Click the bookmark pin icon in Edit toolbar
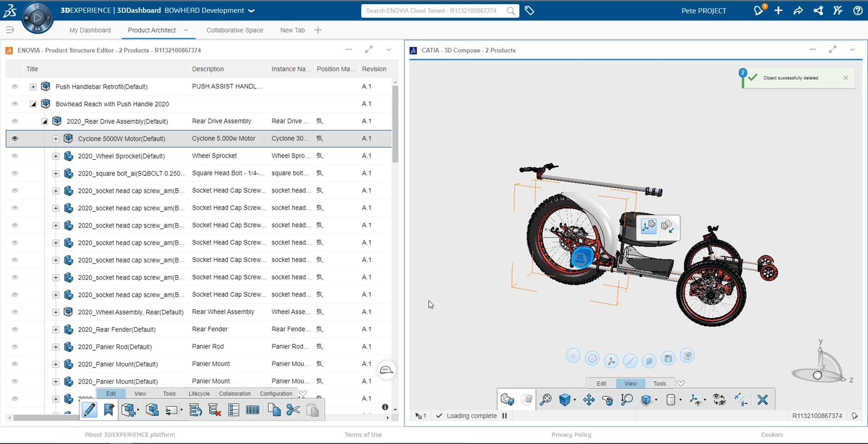This screenshot has width=868, height=444. pyautogui.click(x=109, y=409)
